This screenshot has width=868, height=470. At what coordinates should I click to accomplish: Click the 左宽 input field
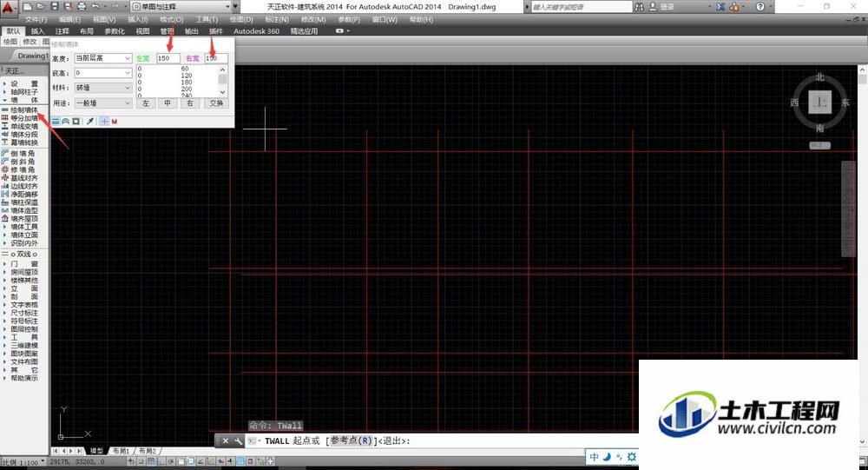168,58
